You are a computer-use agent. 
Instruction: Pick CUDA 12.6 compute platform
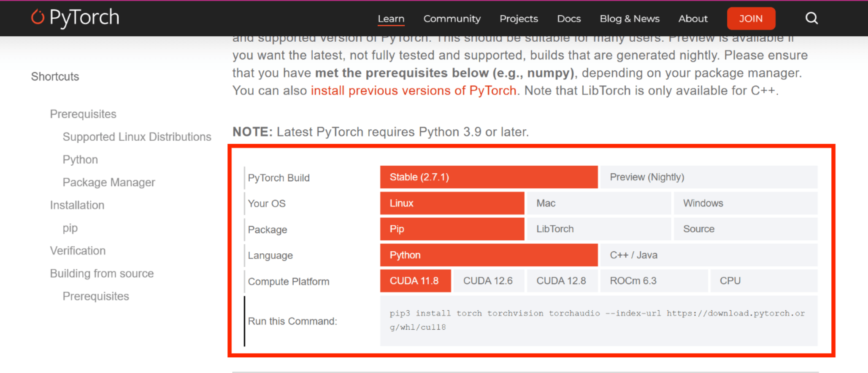click(489, 281)
